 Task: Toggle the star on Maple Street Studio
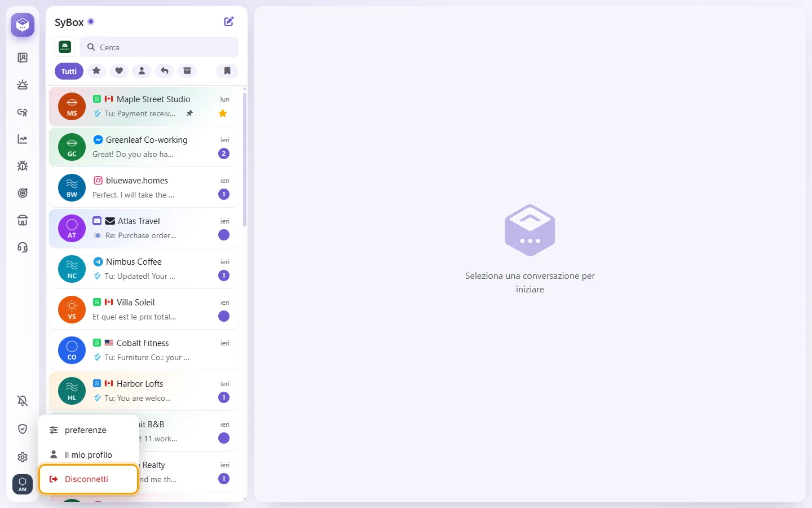coord(223,113)
